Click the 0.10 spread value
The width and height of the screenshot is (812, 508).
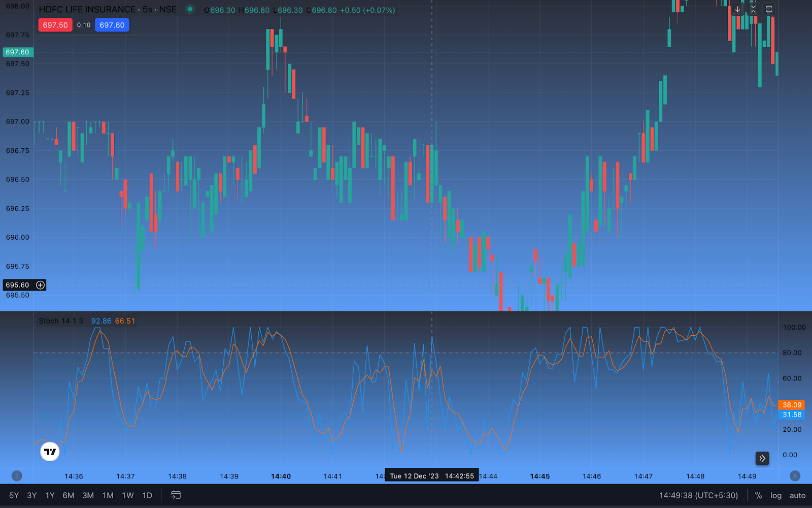pos(84,25)
